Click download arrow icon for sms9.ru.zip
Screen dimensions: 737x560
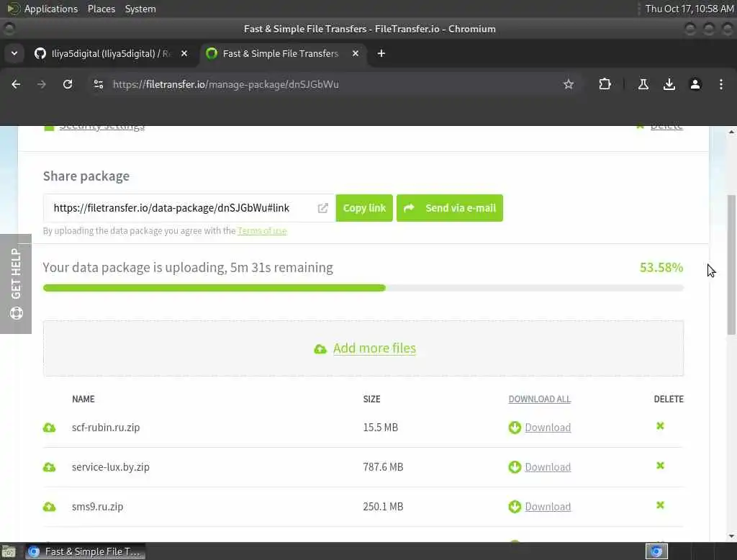pos(515,507)
